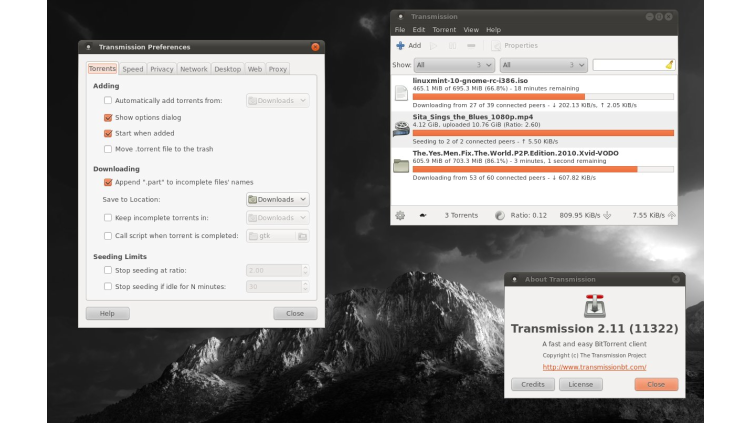Open the File menu in Transmission
The width and height of the screenshot is (752, 423).
click(x=400, y=30)
